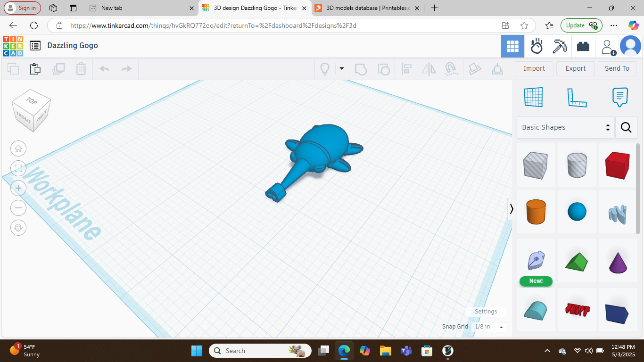644x362 pixels.
Task: Click the Zoom out minus button
Action: [18, 208]
